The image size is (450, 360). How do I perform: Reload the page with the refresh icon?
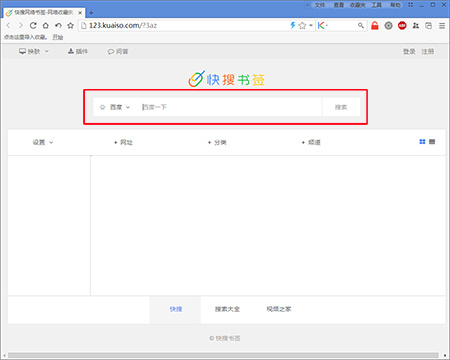33,25
